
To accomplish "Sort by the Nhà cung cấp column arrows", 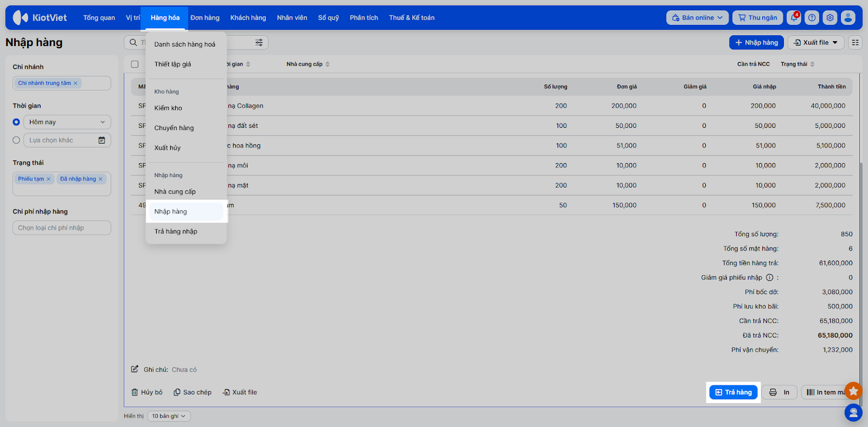I will (327, 64).
